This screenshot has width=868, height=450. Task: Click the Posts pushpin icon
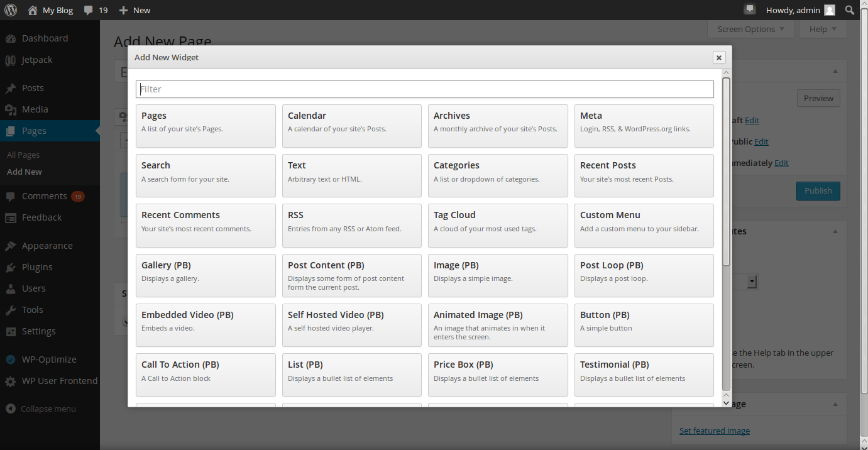[x=11, y=88]
